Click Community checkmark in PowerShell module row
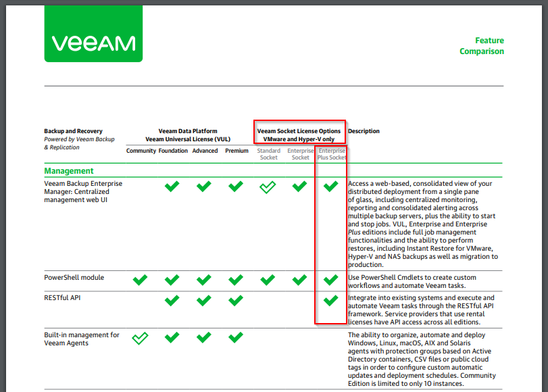548x392 pixels. 140,280
